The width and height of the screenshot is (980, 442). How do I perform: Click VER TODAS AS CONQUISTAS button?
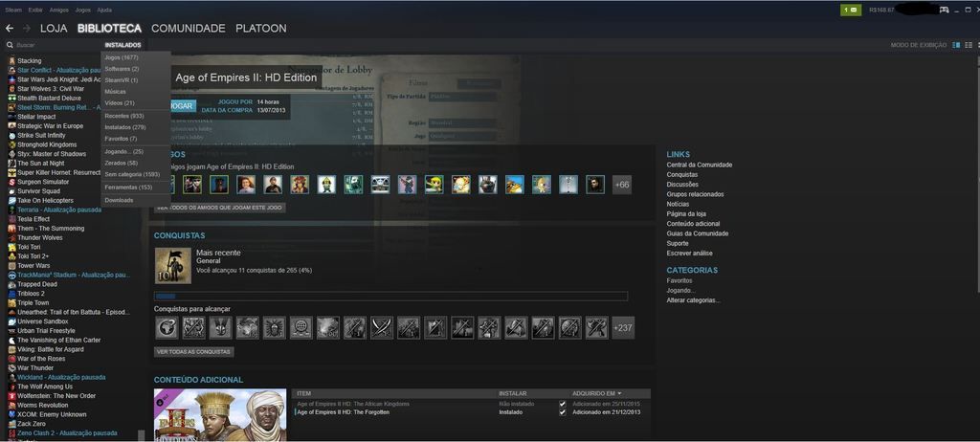pos(193,352)
